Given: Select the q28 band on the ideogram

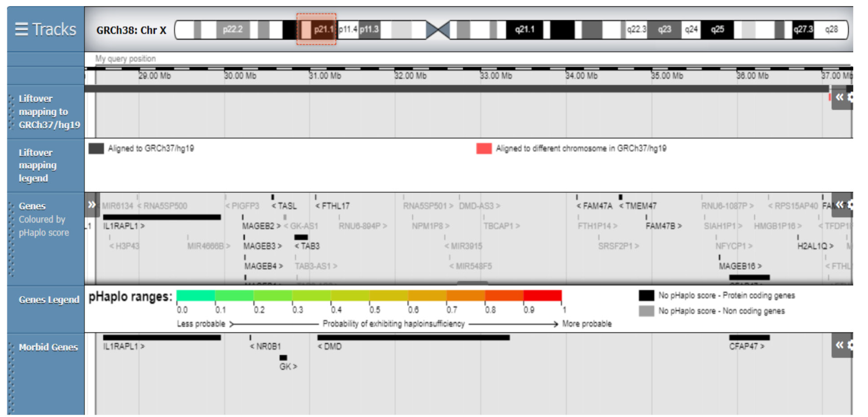Looking at the screenshot, I should [831, 29].
